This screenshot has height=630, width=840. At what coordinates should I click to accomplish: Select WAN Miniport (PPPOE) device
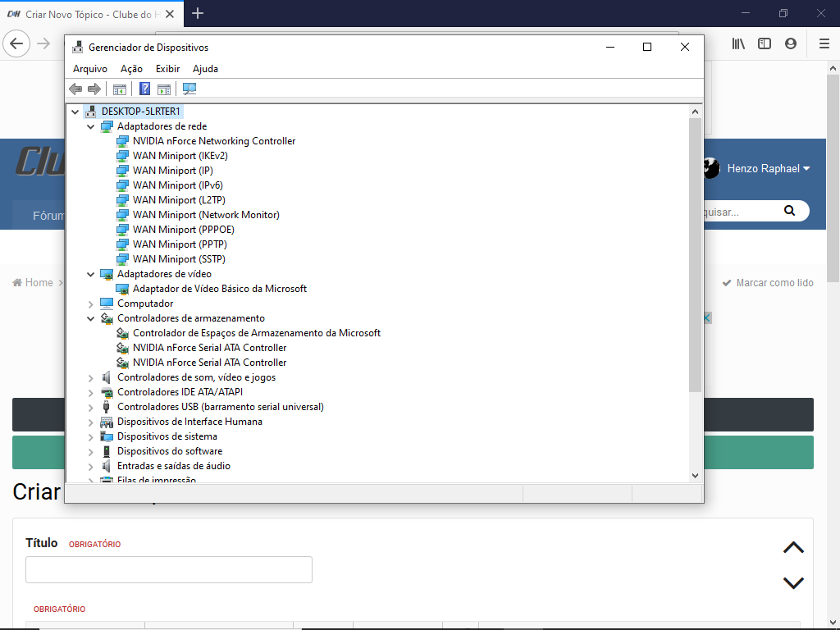pos(183,230)
